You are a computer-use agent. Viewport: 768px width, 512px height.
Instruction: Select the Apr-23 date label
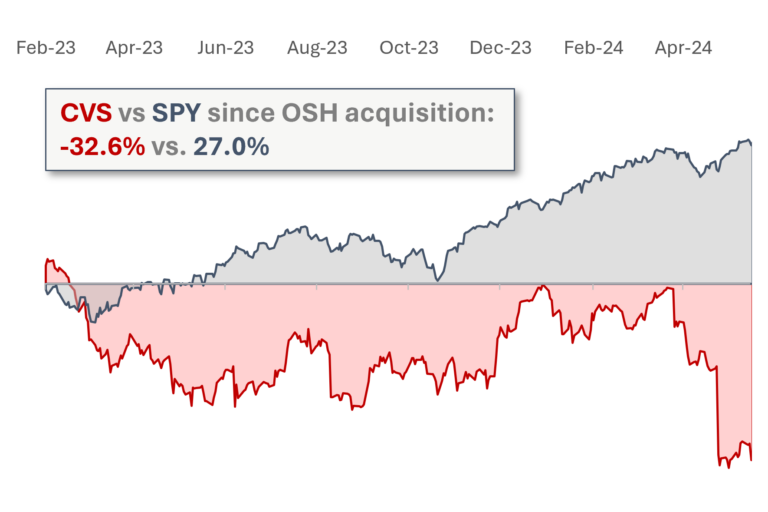134,48
